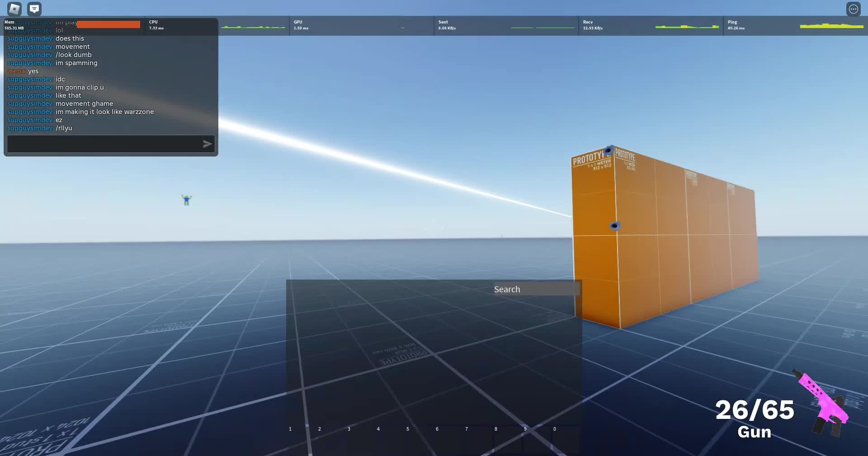
Task: Click supguysimdev's name beside "/rllyu"
Action: tap(30, 128)
